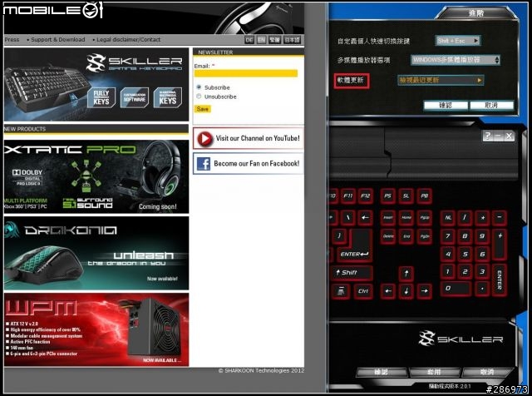Open the Xtatic Pro headset banner
The height and width of the screenshot is (396, 532).
pos(96,176)
